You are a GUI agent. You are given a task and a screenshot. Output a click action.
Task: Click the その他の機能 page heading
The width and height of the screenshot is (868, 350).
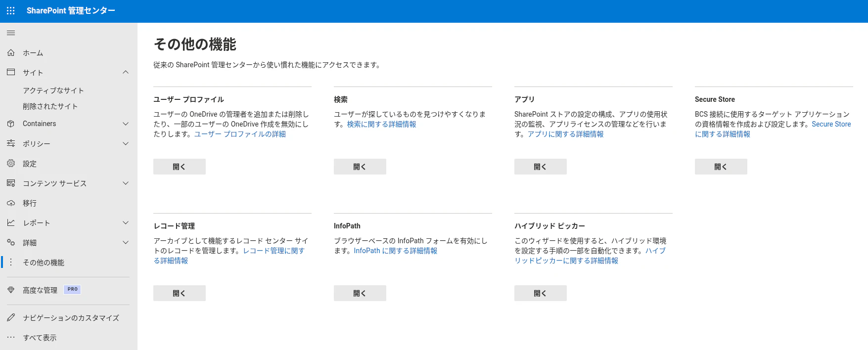pos(195,44)
